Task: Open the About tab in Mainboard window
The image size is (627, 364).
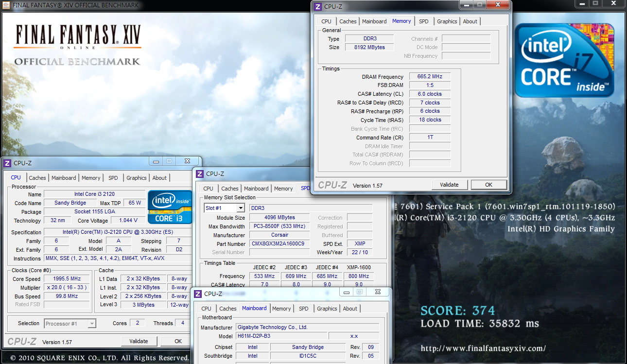Action: pyautogui.click(x=350, y=309)
